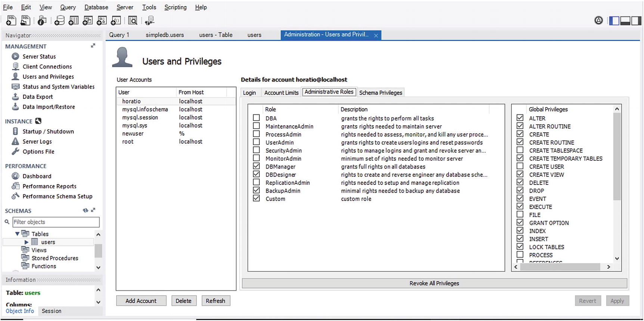Open the File menu
The width and height of the screenshot is (644, 321).
point(8,7)
